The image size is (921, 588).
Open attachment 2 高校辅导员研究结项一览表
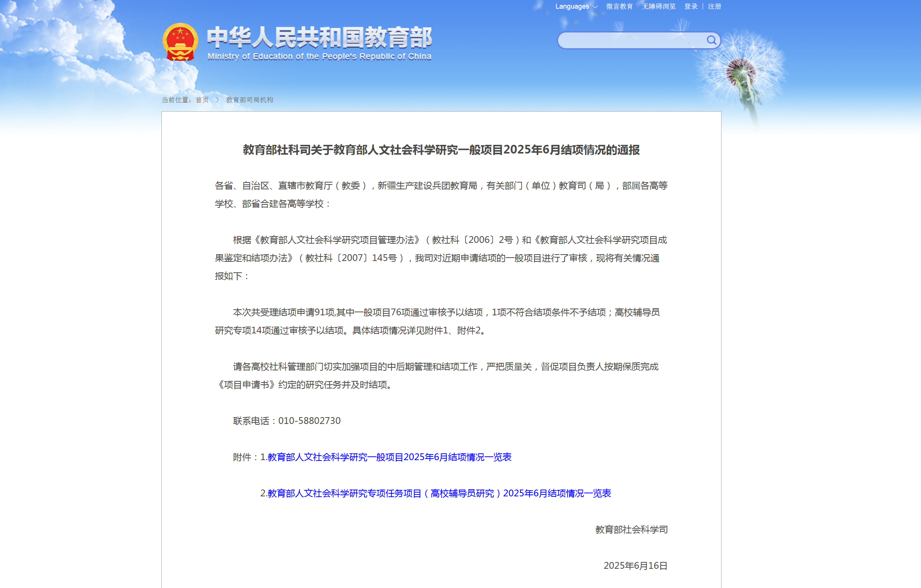click(x=439, y=493)
